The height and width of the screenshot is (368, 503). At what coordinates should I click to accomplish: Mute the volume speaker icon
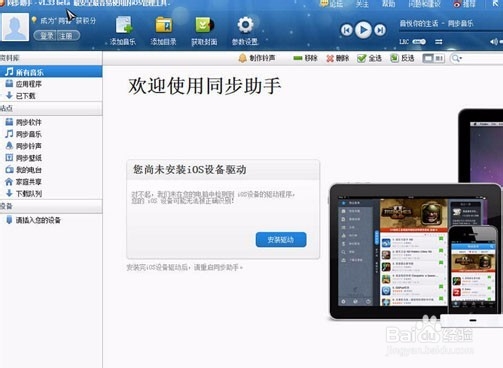point(494,42)
